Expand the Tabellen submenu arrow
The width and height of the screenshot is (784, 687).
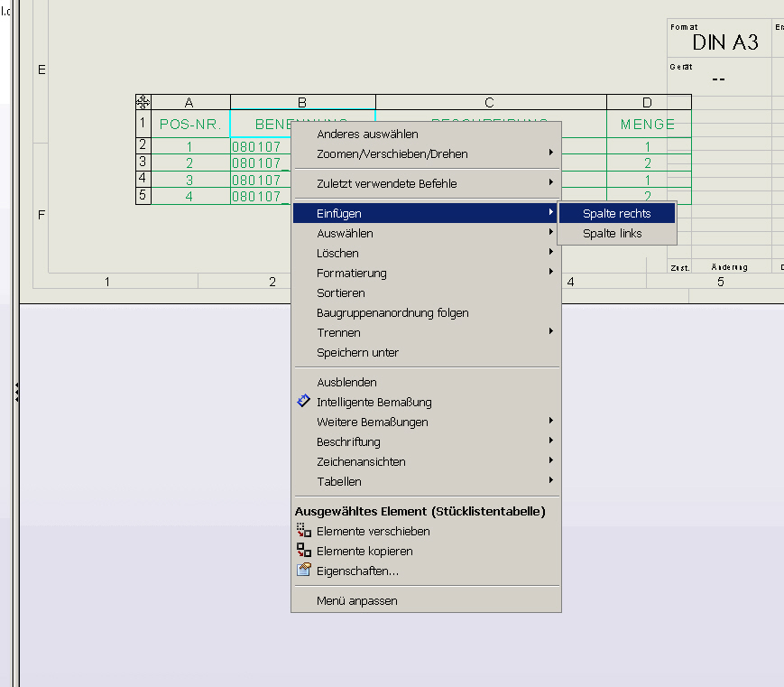pyautogui.click(x=550, y=480)
